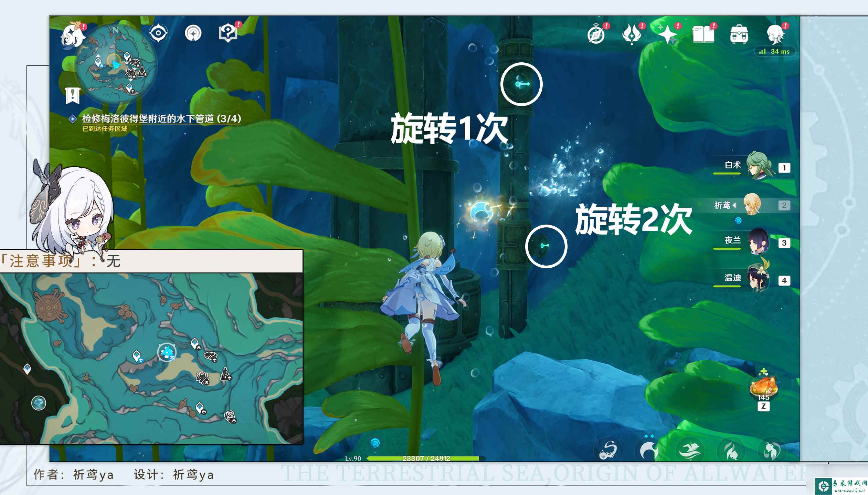Select the round portal icon on the large map

click(x=39, y=403)
